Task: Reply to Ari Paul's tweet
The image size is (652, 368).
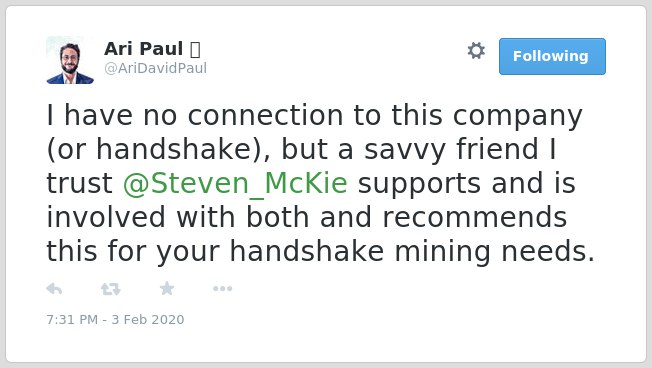Action: (54, 289)
